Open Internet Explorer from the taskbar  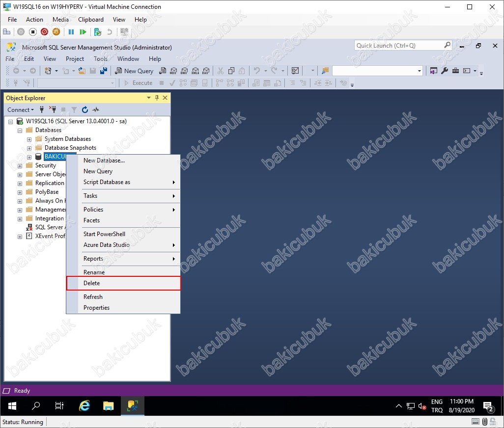tap(84, 406)
